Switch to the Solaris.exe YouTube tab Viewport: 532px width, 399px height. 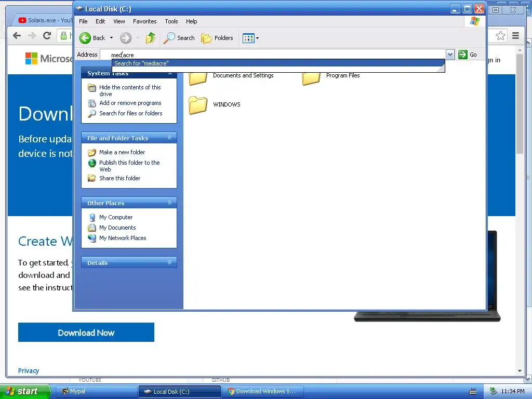45,20
